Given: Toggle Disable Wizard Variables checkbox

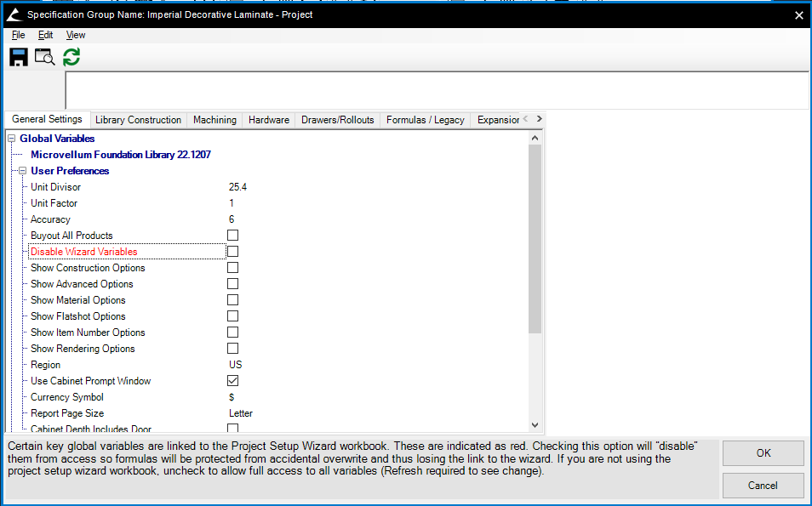Looking at the screenshot, I should tap(232, 252).
